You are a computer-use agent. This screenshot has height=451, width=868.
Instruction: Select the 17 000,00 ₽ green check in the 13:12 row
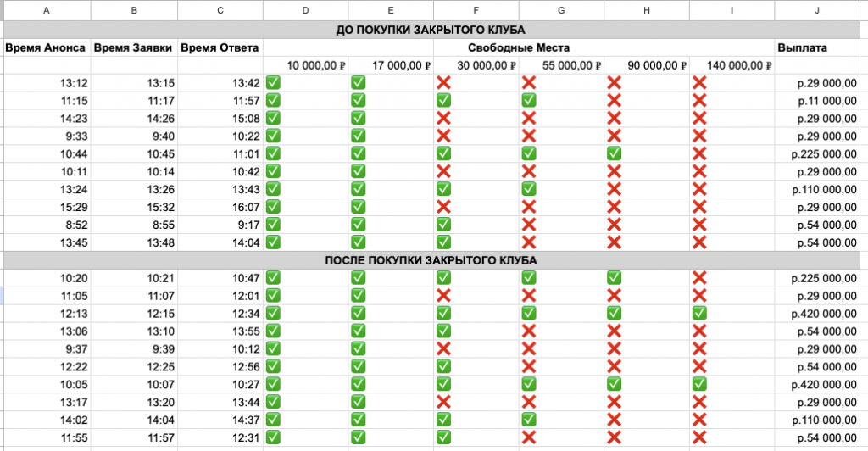coord(359,83)
